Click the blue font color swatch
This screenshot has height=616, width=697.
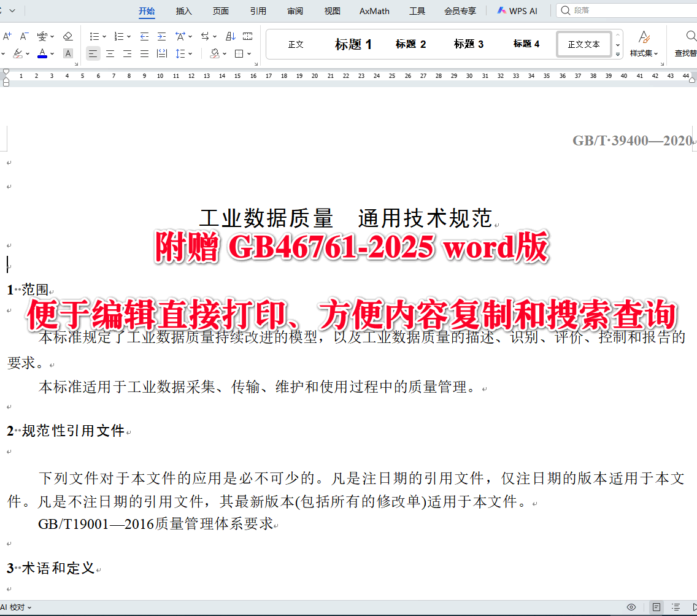pyautogui.click(x=42, y=56)
